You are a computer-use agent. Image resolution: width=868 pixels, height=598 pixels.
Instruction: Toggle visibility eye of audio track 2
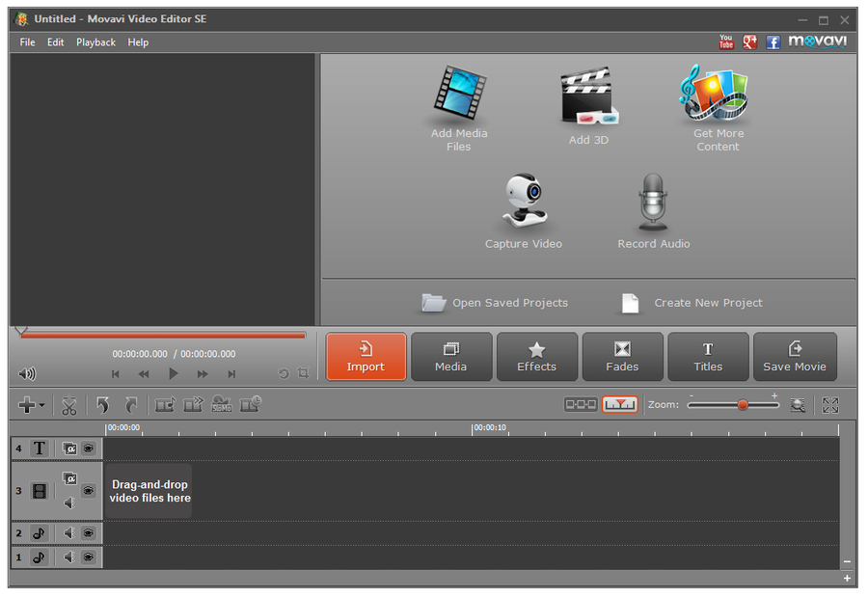(89, 533)
